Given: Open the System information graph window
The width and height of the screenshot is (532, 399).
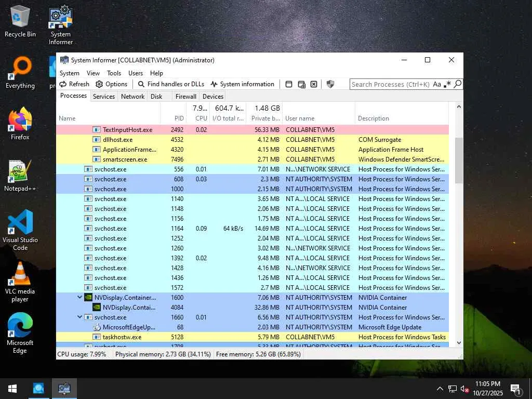Looking at the screenshot, I should click(x=242, y=84).
